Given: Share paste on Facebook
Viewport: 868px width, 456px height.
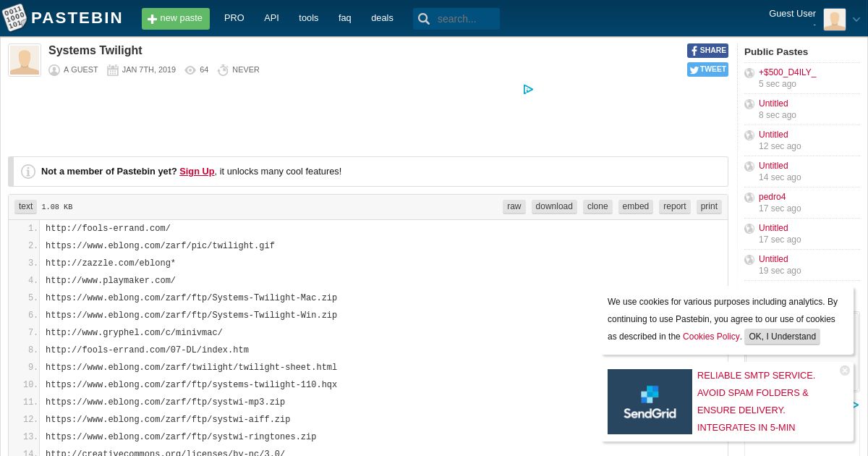Looking at the screenshot, I should pyautogui.click(x=707, y=51).
